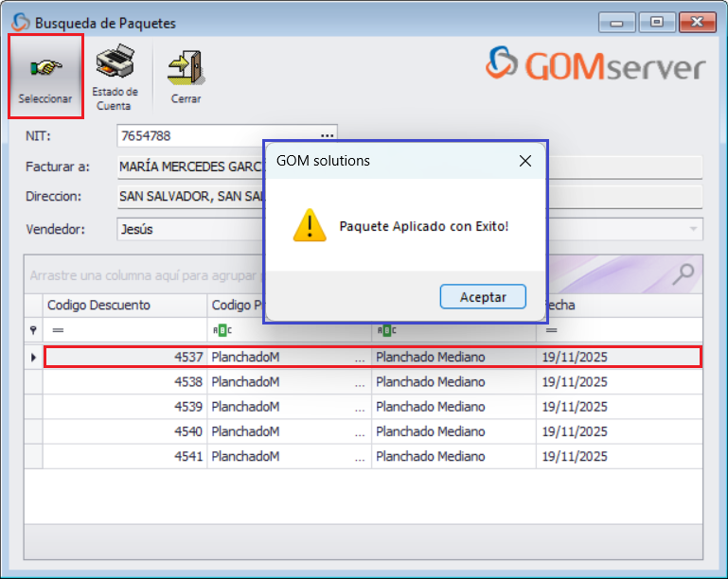Click the Cerrar door icon
Screen dimensions: 728x579
(x=186, y=66)
